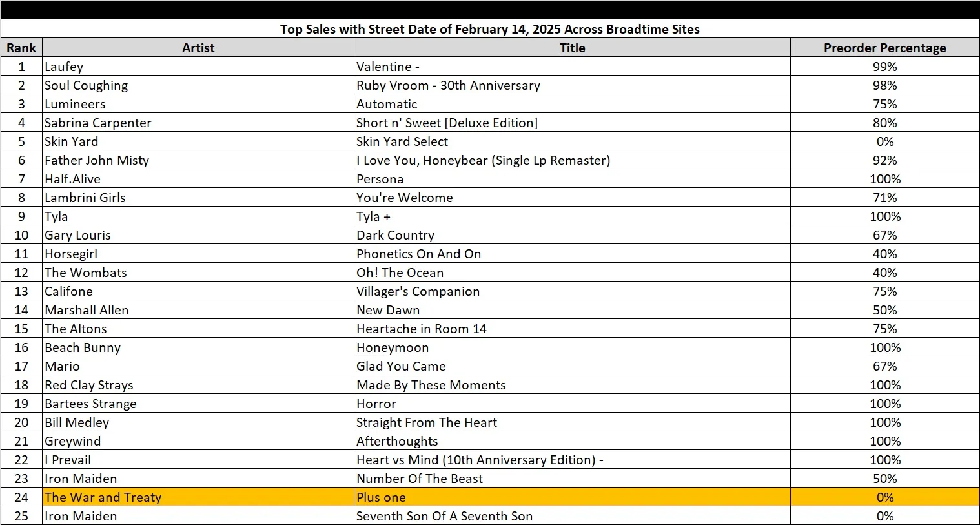Select Oh! The Ocean title cell

click(572, 273)
